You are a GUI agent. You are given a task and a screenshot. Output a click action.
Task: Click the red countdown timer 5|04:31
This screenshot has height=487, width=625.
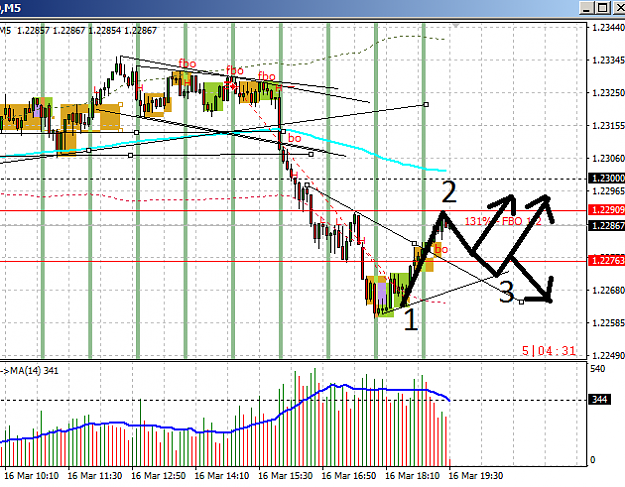pos(549,351)
